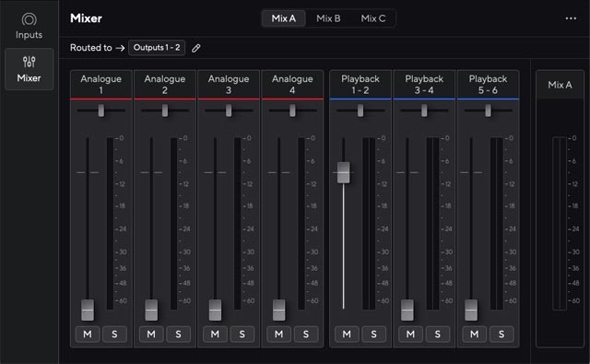The height and width of the screenshot is (364, 590).
Task: Open the Inputs page from the sidebar
Action: pos(29,26)
